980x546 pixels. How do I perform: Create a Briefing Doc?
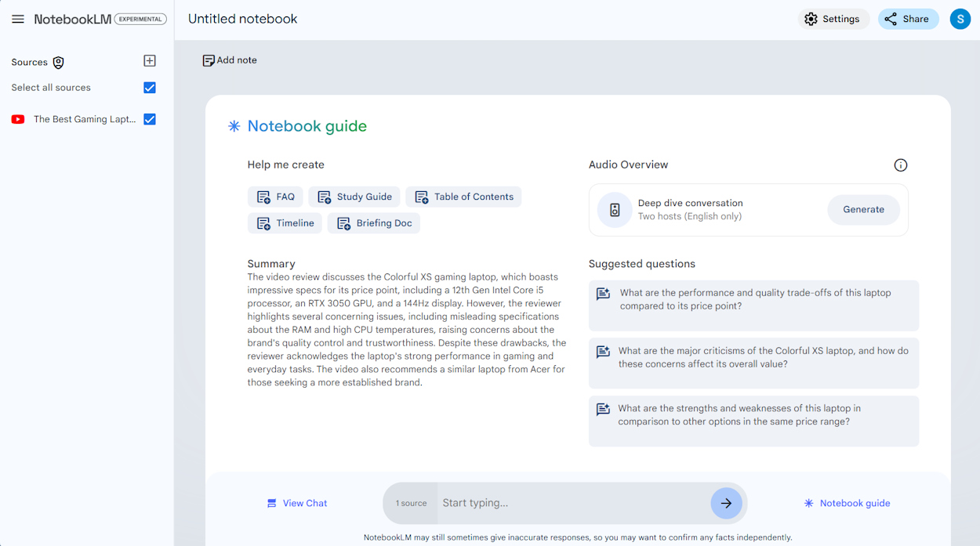click(x=374, y=223)
